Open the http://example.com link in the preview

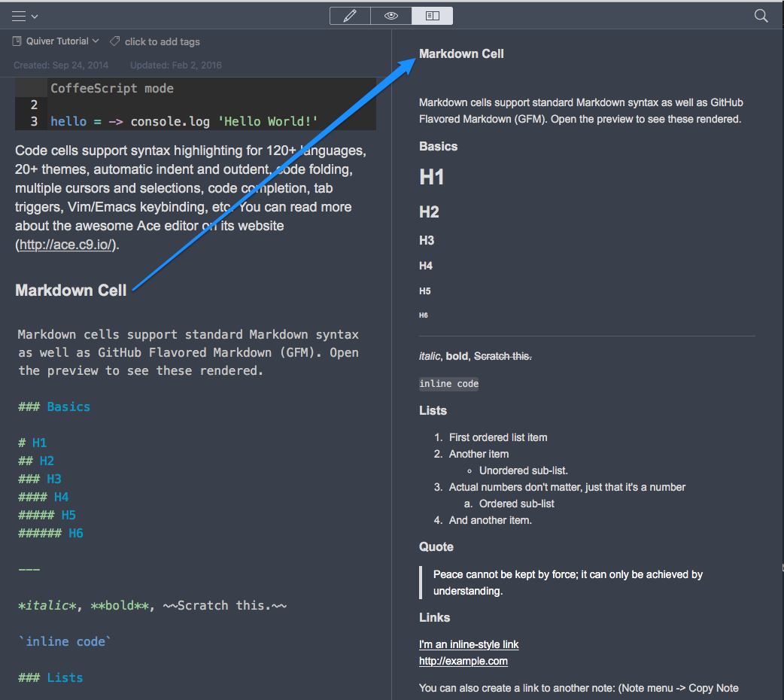click(463, 661)
